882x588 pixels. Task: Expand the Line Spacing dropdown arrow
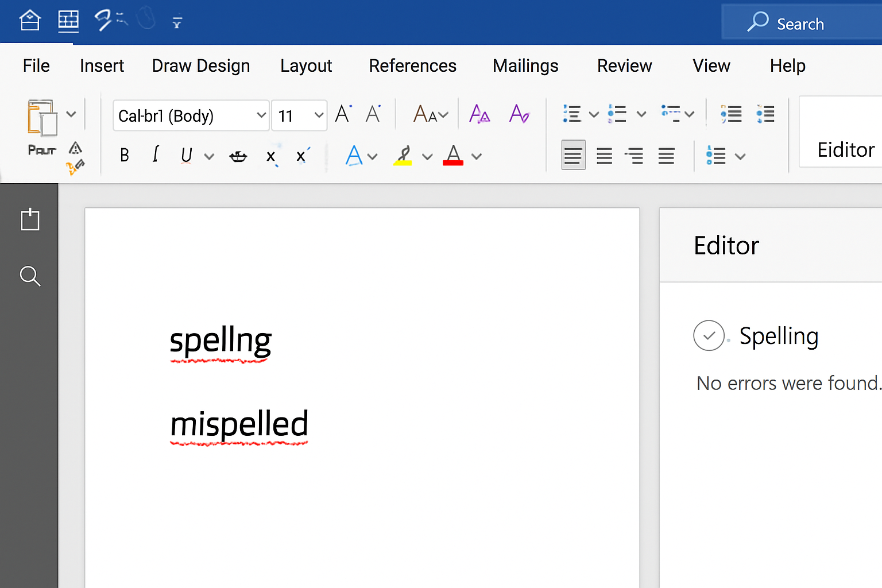pos(740,156)
